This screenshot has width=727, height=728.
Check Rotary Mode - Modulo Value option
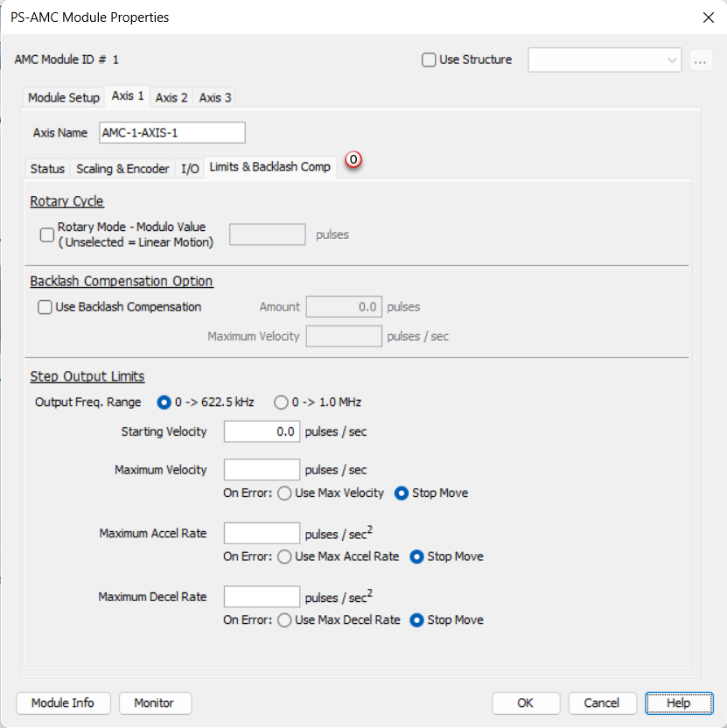click(x=47, y=234)
